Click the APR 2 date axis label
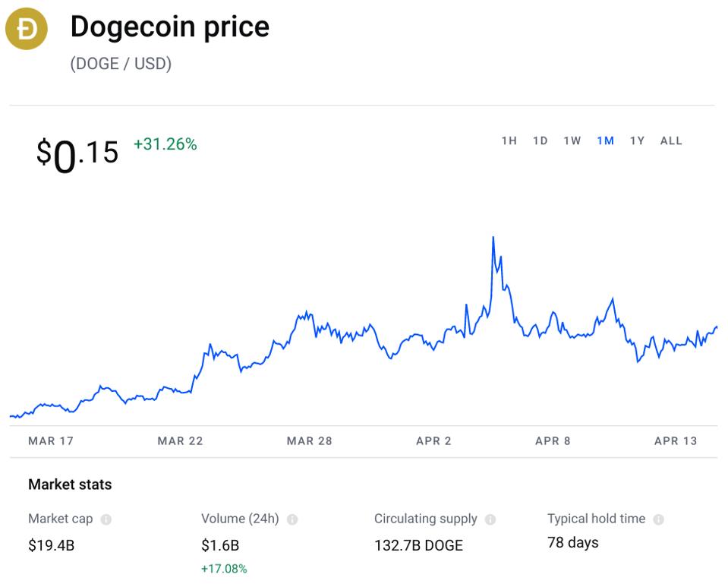The image size is (728, 587). [x=433, y=440]
